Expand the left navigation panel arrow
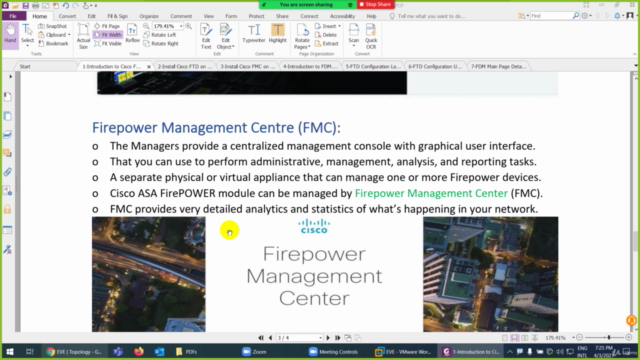This screenshot has height=360, width=640. click(x=11, y=76)
